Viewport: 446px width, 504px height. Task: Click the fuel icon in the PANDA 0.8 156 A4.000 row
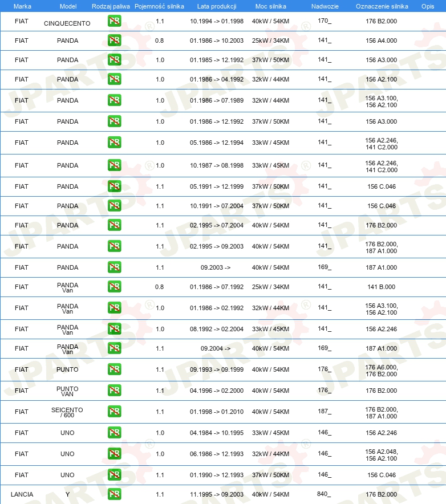(x=115, y=40)
